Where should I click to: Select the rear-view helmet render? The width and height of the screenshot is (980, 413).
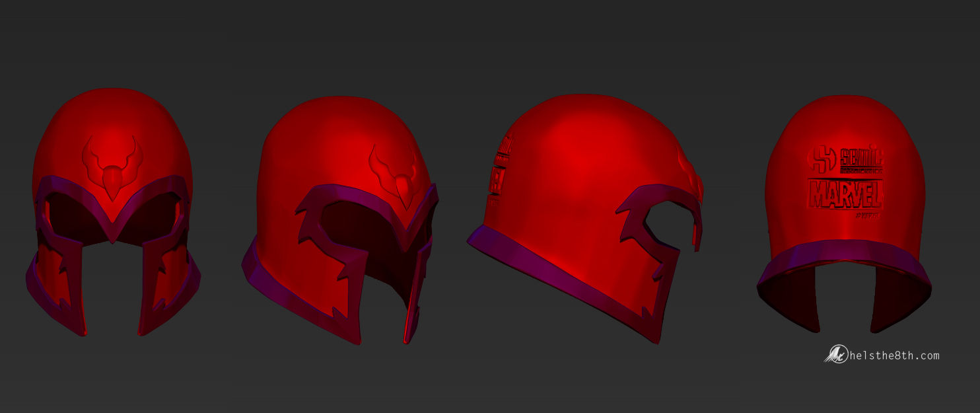click(x=844, y=214)
